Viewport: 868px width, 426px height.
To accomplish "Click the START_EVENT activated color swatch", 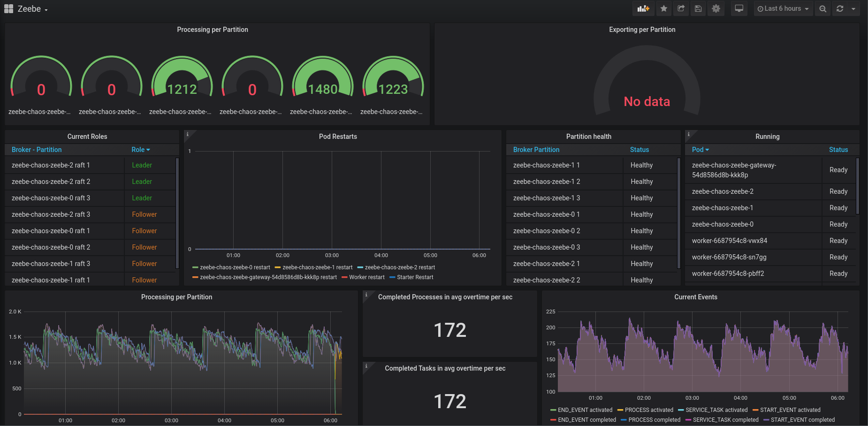I will click(755, 410).
